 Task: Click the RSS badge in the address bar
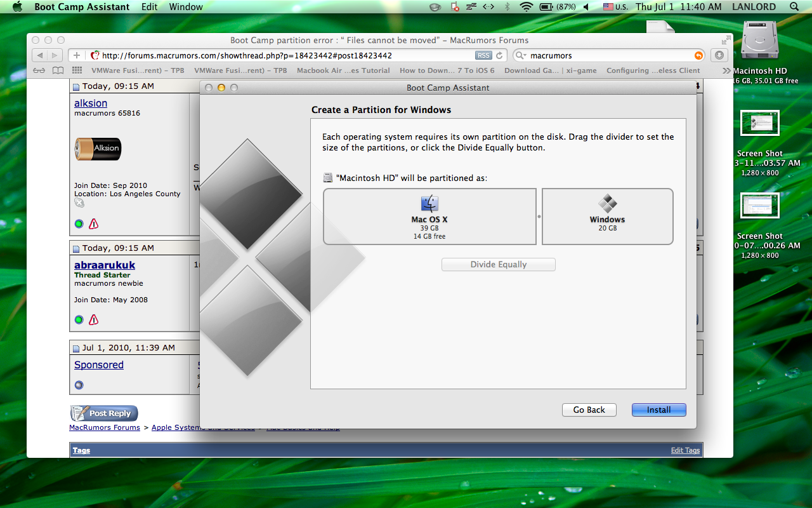[x=483, y=55]
